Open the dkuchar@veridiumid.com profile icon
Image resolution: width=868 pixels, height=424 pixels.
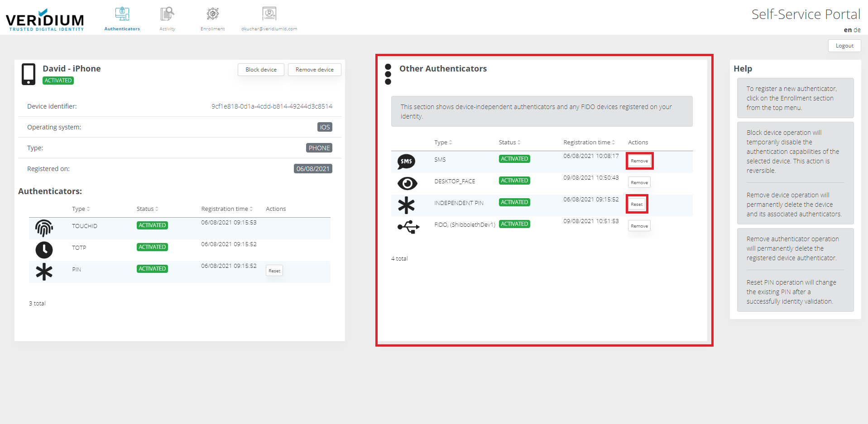click(269, 14)
